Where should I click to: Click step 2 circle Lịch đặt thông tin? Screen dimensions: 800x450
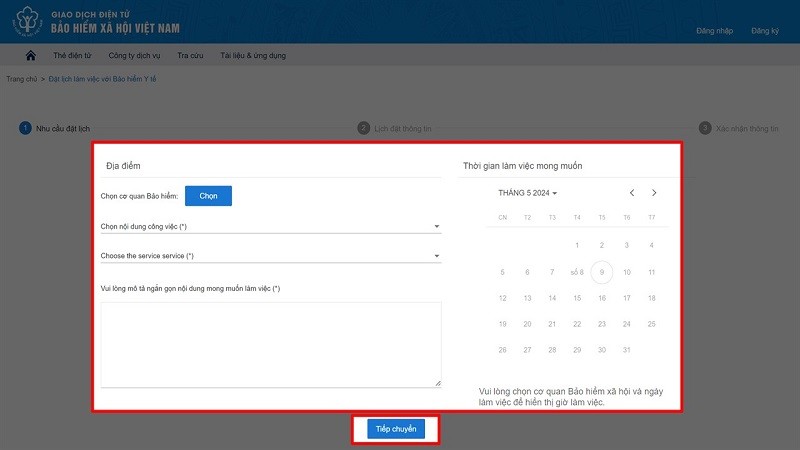tap(364, 128)
